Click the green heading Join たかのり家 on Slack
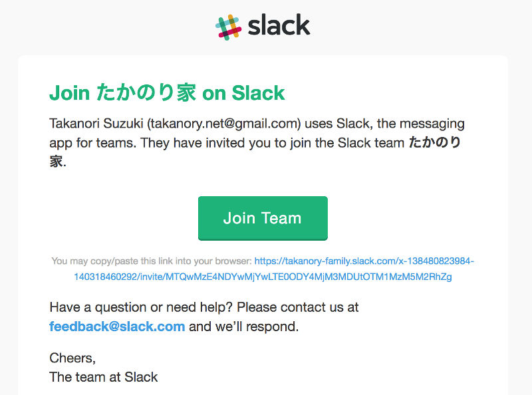Image resolution: width=532 pixels, height=395 pixels. coord(167,93)
